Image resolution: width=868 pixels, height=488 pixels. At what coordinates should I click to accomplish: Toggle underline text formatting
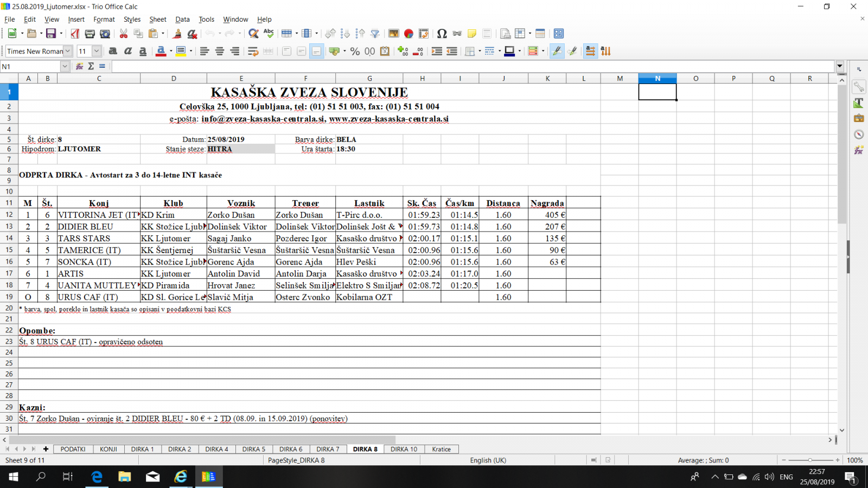tap(143, 51)
